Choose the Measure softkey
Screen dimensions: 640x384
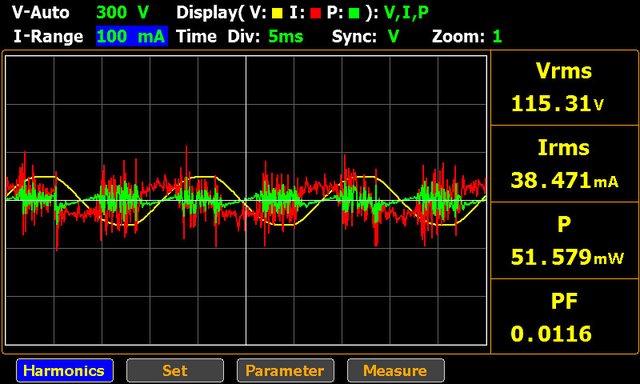point(396,371)
